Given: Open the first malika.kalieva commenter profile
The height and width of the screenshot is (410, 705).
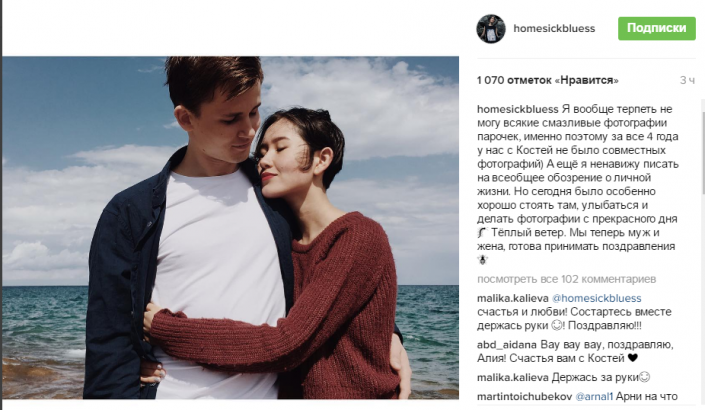Looking at the screenshot, I should tap(513, 298).
